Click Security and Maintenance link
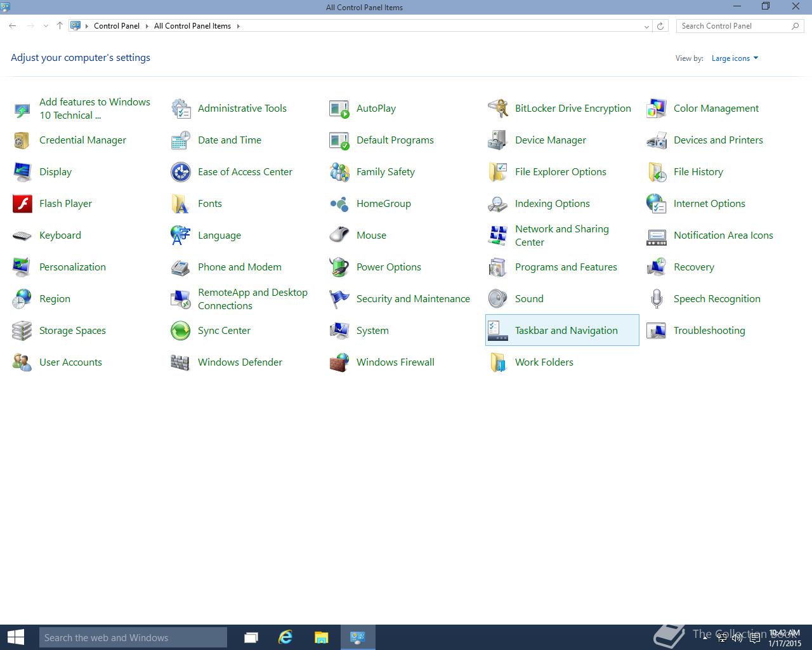 pyautogui.click(x=413, y=299)
